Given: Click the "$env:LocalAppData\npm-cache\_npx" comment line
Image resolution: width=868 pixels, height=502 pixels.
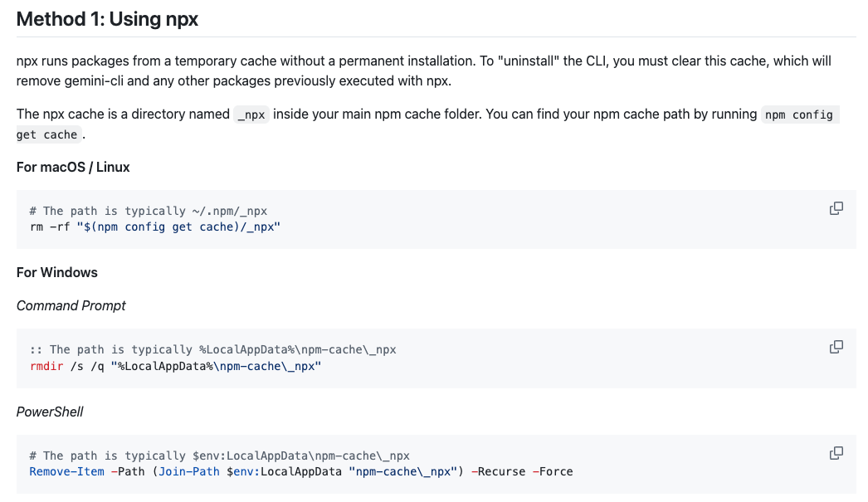Looking at the screenshot, I should point(219,456).
